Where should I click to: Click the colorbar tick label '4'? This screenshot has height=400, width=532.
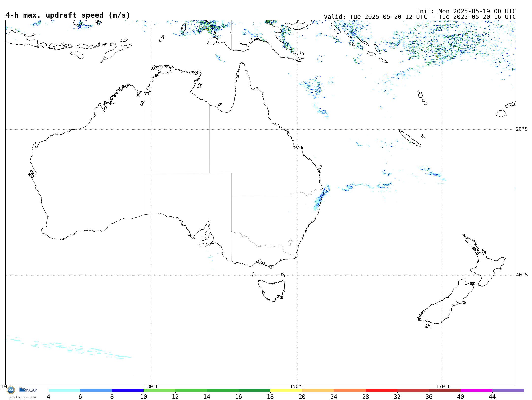click(49, 397)
